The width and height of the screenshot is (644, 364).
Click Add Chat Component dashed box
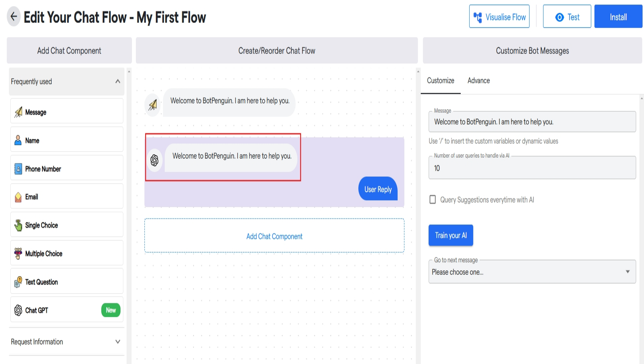[x=274, y=236]
